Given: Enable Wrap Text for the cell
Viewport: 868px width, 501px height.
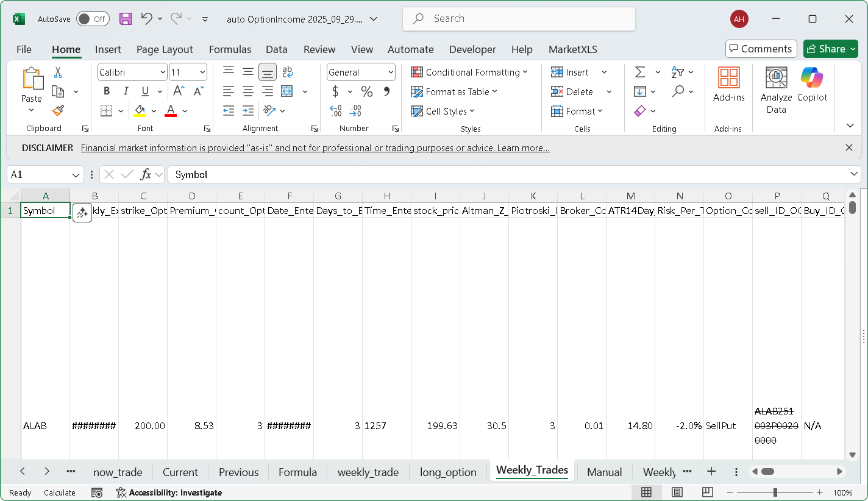Looking at the screenshot, I should (x=287, y=71).
